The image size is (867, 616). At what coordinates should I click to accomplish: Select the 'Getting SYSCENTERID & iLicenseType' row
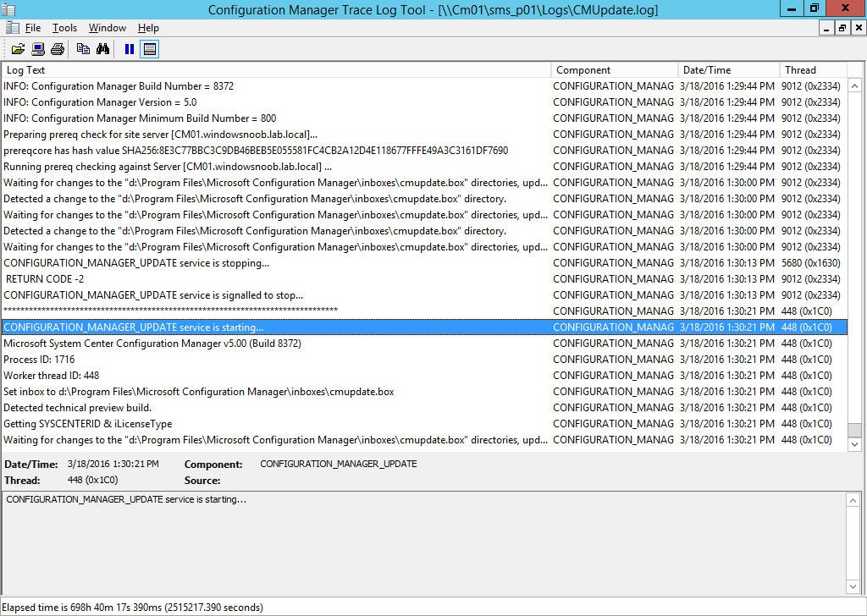coord(424,424)
